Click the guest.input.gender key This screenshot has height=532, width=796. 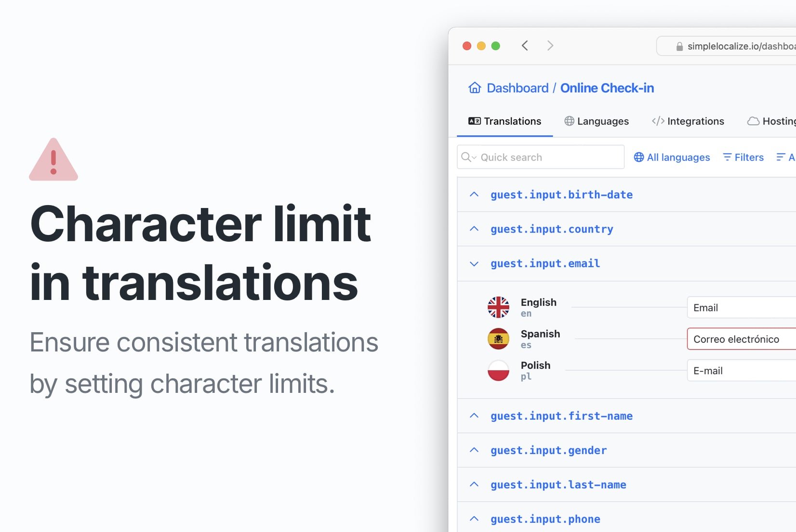549,450
